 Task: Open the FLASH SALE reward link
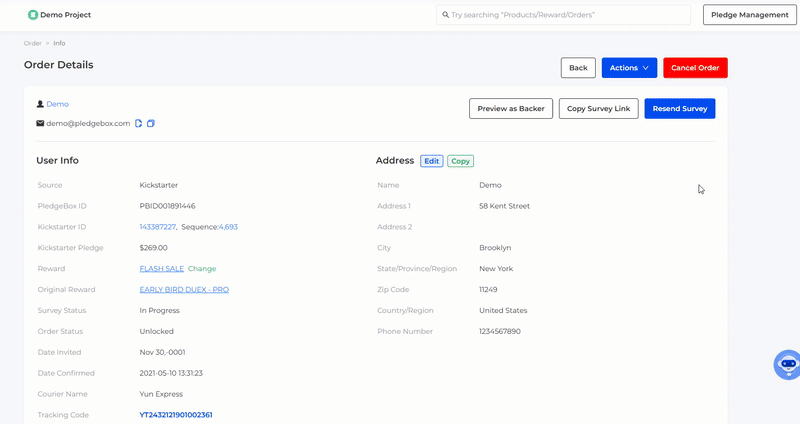click(x=161, y=268)
